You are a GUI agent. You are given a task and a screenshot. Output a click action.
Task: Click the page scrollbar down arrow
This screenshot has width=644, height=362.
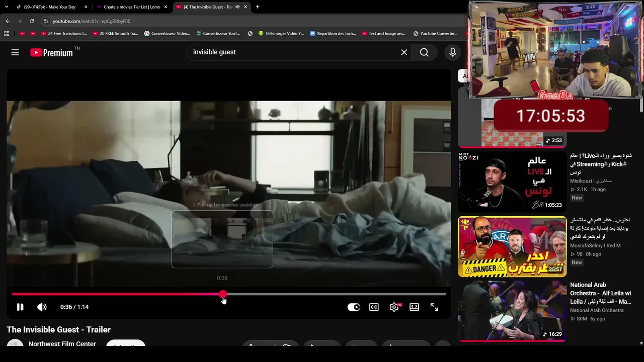pos(641,343)
